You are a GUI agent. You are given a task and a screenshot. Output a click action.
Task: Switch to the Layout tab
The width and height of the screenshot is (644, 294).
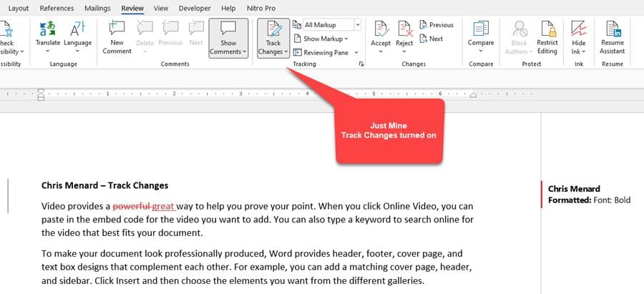(x=19, y=8)
